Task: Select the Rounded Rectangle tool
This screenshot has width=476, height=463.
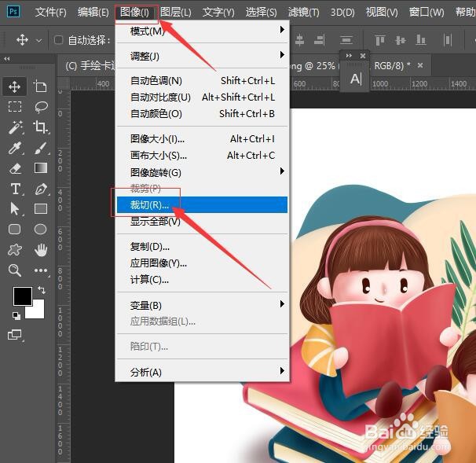Action: [x=15, y=229]
